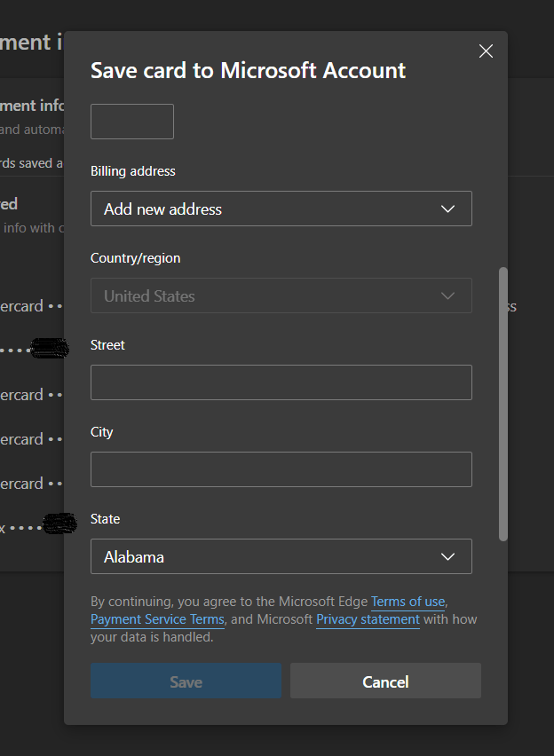Click the Cancel button

tap(385, 681)
